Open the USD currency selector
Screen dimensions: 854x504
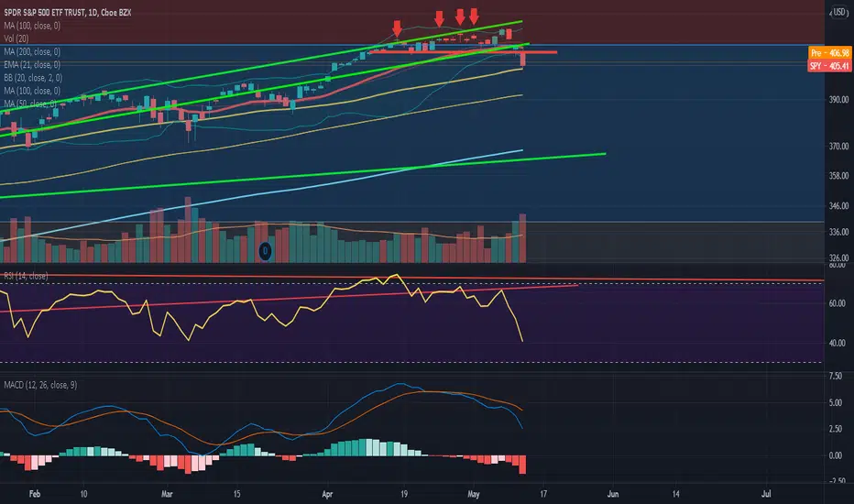(x=838, y=12)
